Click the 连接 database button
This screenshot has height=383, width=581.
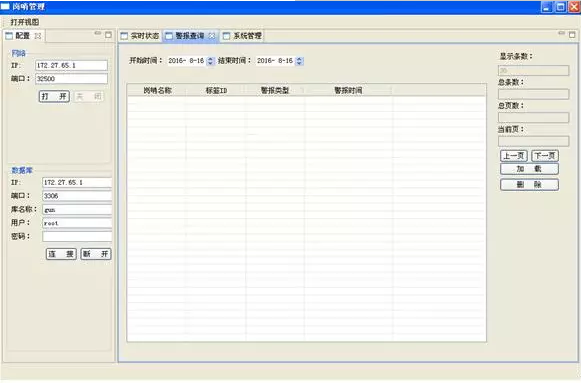(x=61, y=254)
